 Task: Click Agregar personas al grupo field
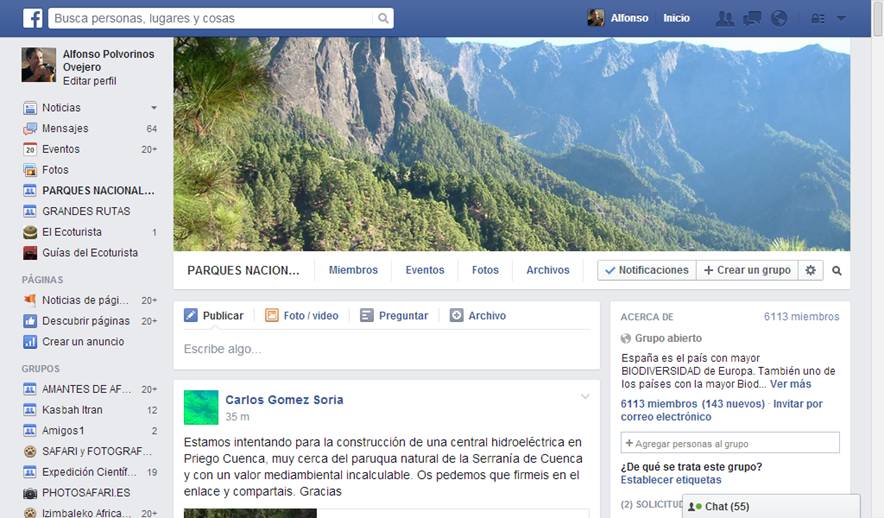(x=730, y=443)
